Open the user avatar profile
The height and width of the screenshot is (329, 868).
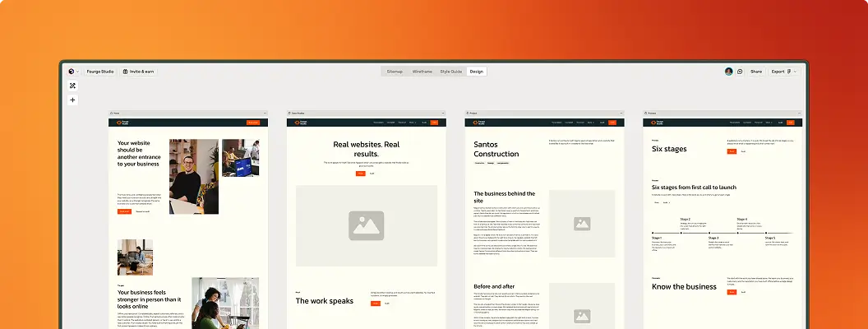click(728, 72)
